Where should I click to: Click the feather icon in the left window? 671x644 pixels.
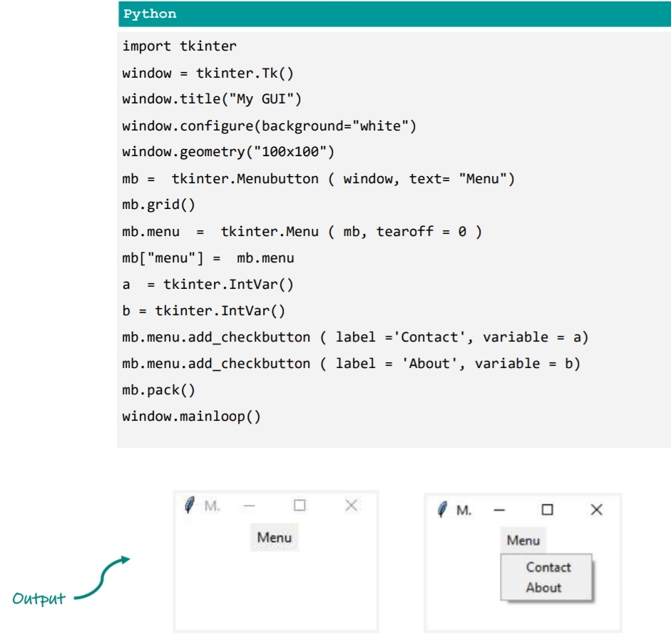(x=189, y=505)
